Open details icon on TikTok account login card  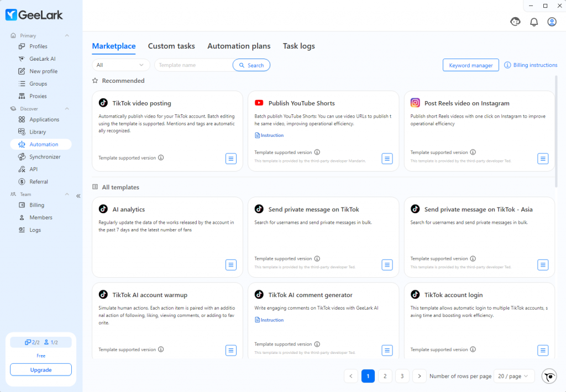pos(543,350)
